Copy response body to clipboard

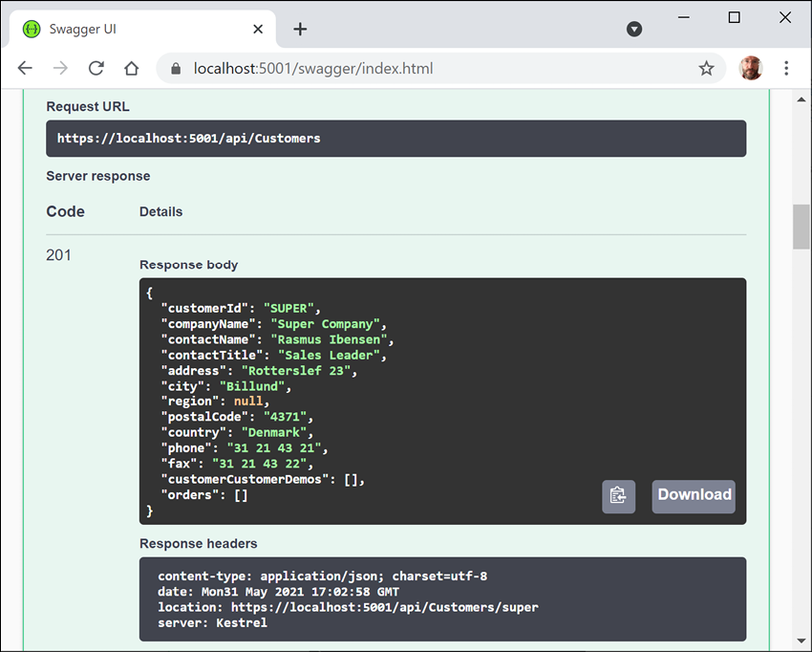coord(618,496)
